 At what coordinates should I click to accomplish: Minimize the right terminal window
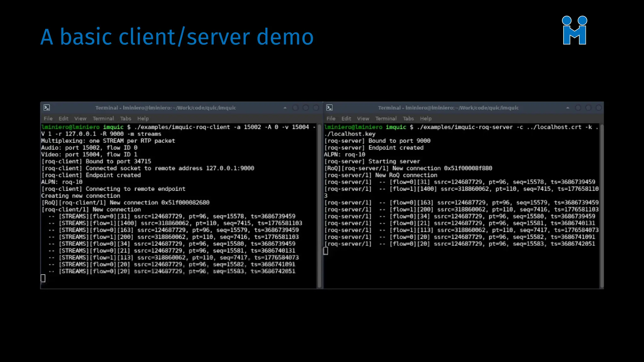(578, 108)
